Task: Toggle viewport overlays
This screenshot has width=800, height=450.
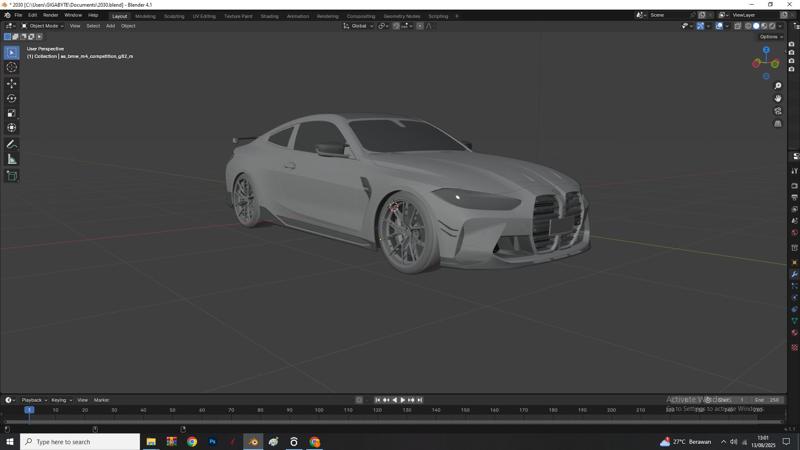Action: [719, 26]
